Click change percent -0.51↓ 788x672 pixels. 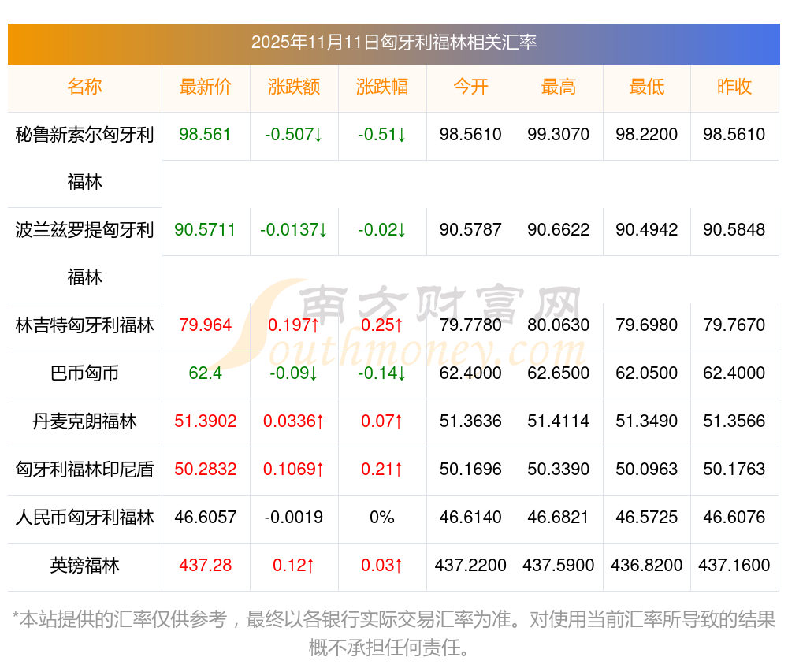(382, 135)
